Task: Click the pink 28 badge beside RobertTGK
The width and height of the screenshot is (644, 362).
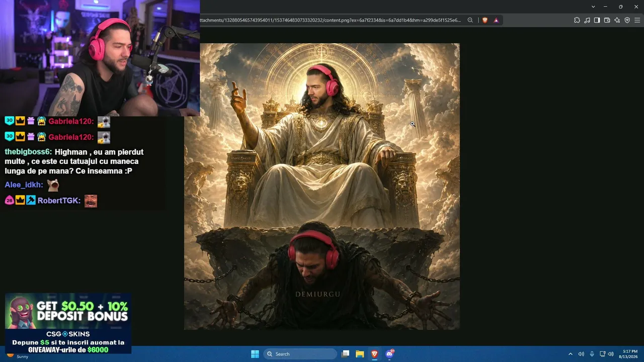Action: pos(9,201)
